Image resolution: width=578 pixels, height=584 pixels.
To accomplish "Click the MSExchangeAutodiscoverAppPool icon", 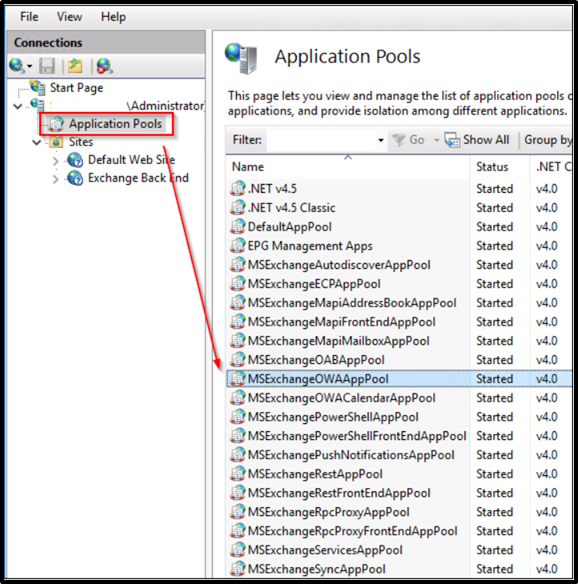I will (238, 264).
